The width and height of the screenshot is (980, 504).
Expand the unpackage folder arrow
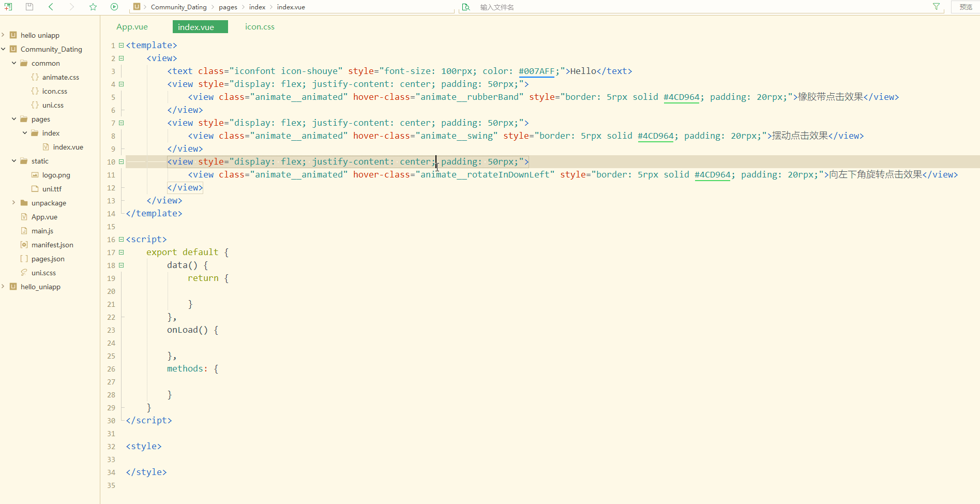pyautogui.click(x=14, y=203)
